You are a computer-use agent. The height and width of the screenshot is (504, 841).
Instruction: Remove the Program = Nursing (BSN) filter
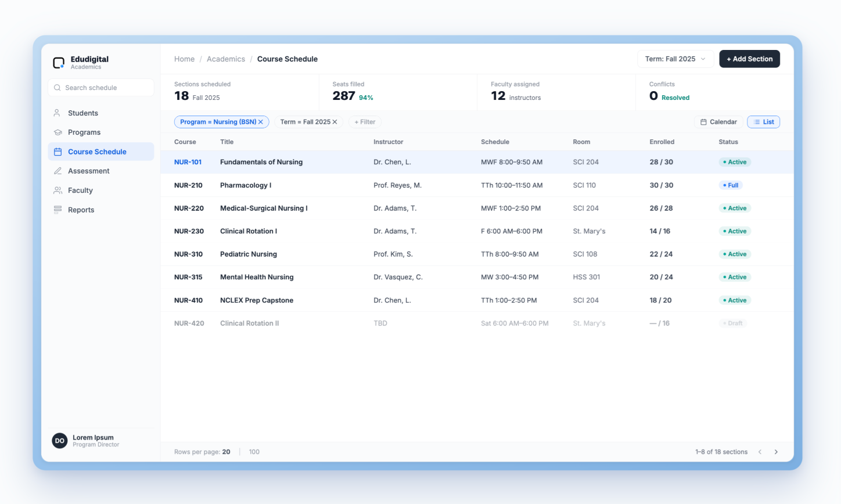pyautogui.click(x=261, y=122)
